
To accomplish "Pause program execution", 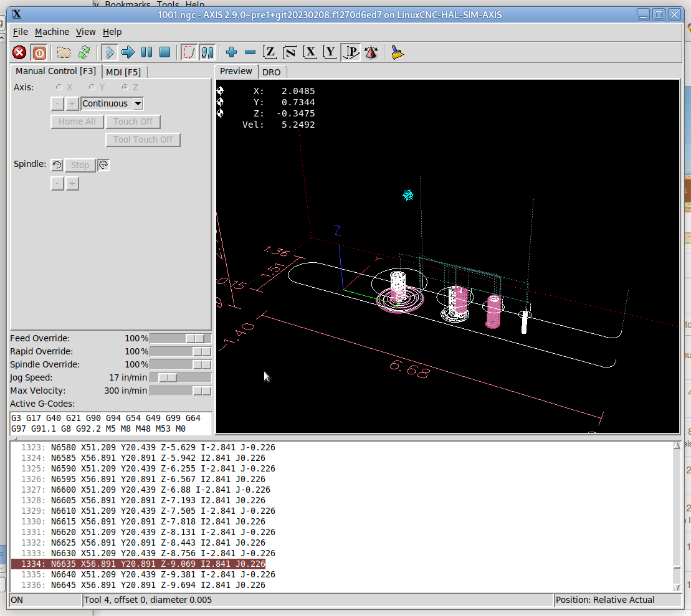I will point(147,52).
